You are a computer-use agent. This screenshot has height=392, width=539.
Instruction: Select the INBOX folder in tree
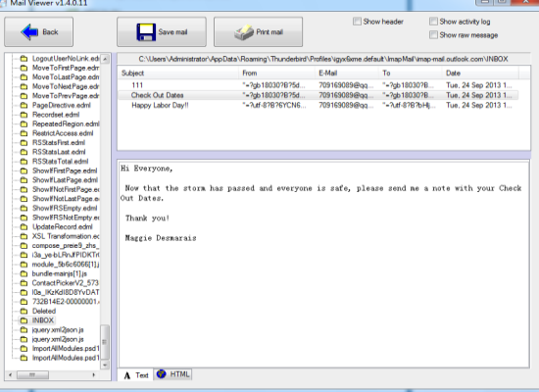(43, 320)
